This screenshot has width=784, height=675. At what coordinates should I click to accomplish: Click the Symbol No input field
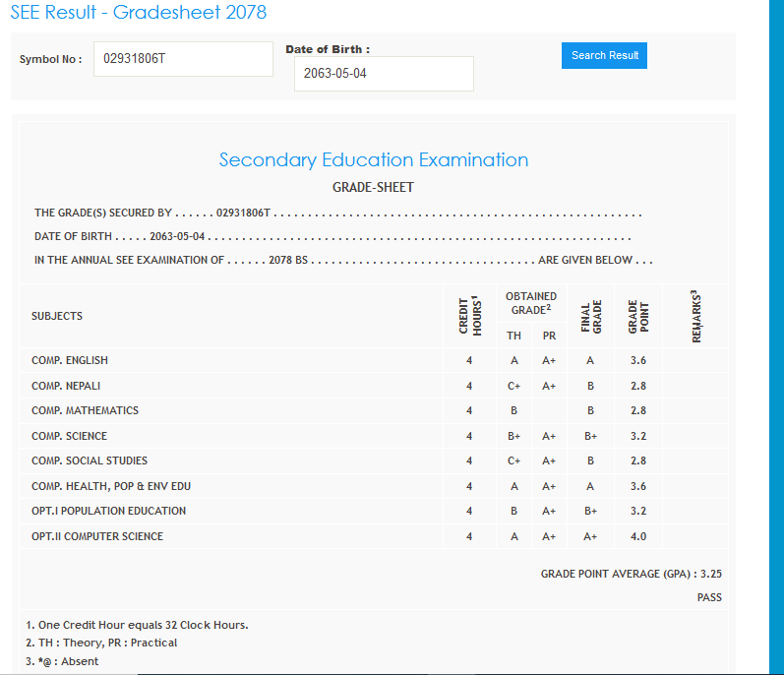(x=183, y=59)
